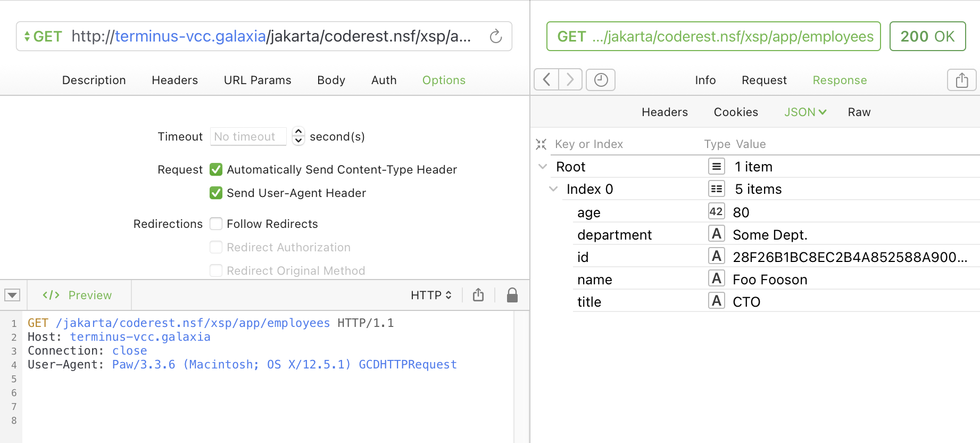
Task: Click the 200 OK status button
Action: (927, 37)
